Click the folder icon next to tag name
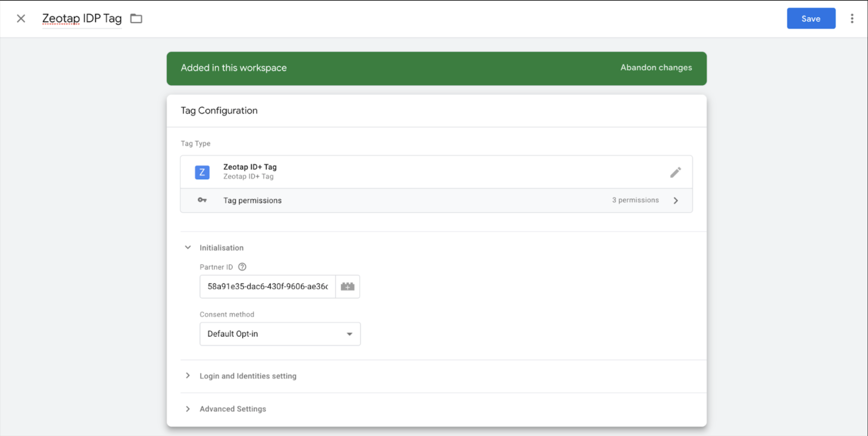868x436 pixels. [136, 18]
